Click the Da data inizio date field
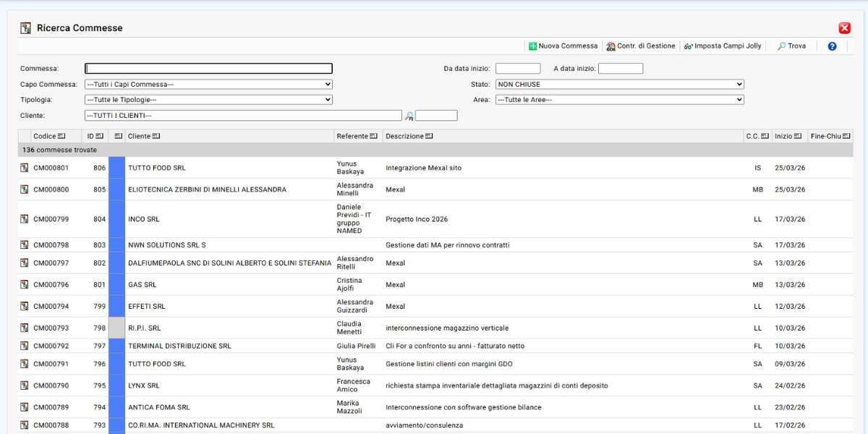The height and width of the screenshot is (434, 868). [x=518, y=69]
